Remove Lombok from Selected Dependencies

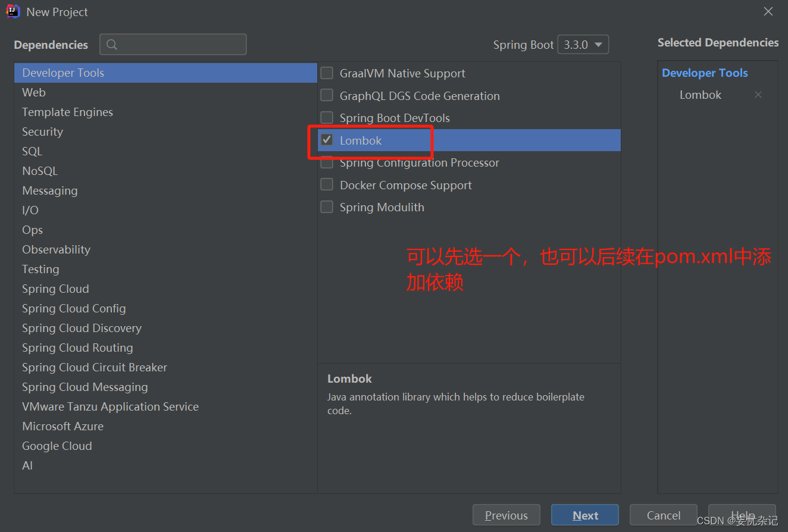click(x=758, y=95)
